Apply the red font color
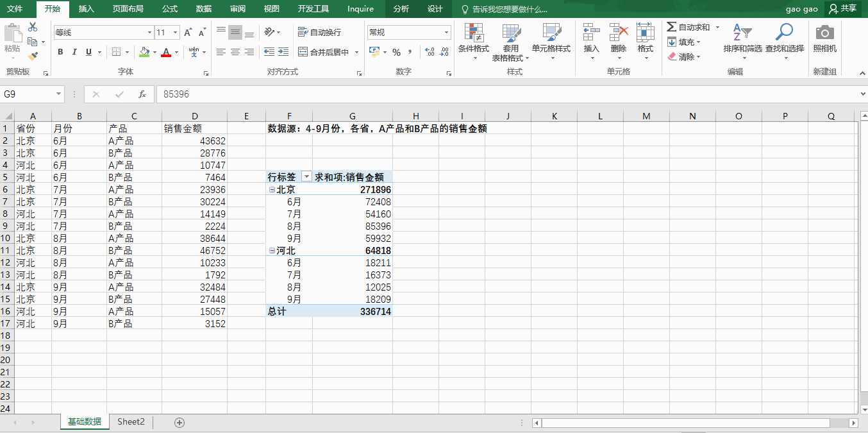868x433 pixels. tap(166, 52)
